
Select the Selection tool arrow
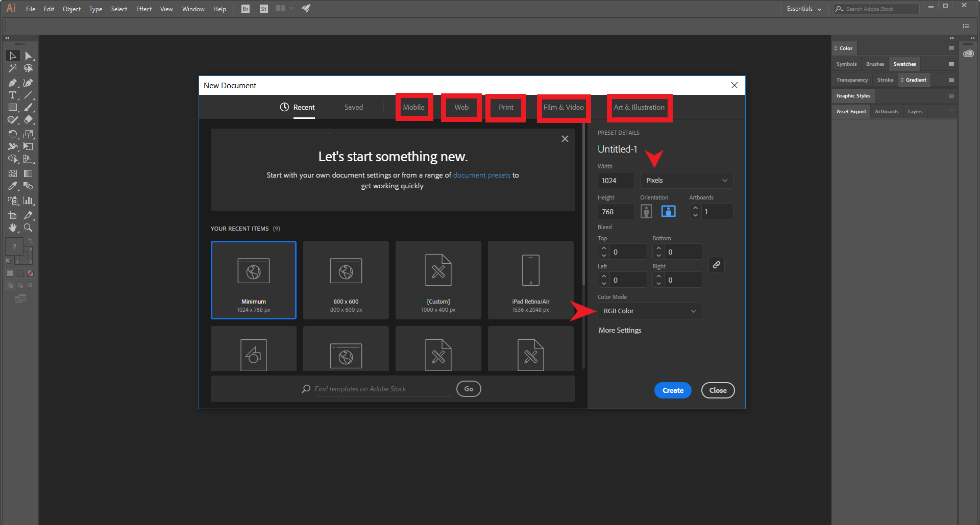tap(13, 56)
